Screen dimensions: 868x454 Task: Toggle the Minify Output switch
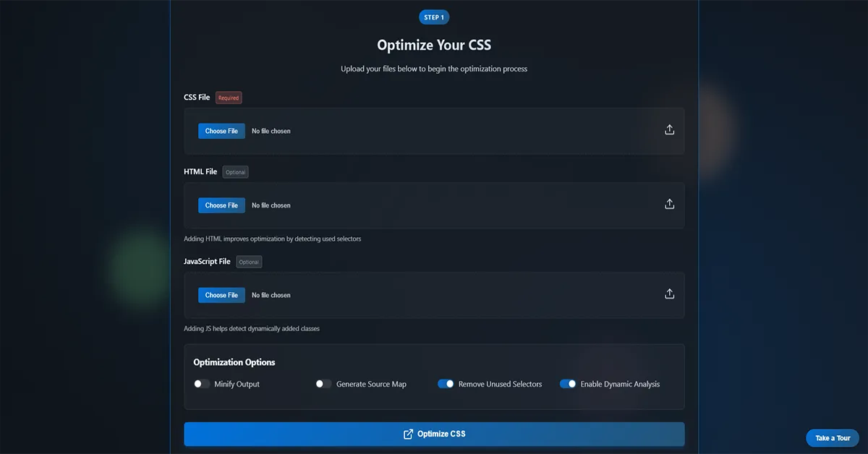(x=202, y=384)
